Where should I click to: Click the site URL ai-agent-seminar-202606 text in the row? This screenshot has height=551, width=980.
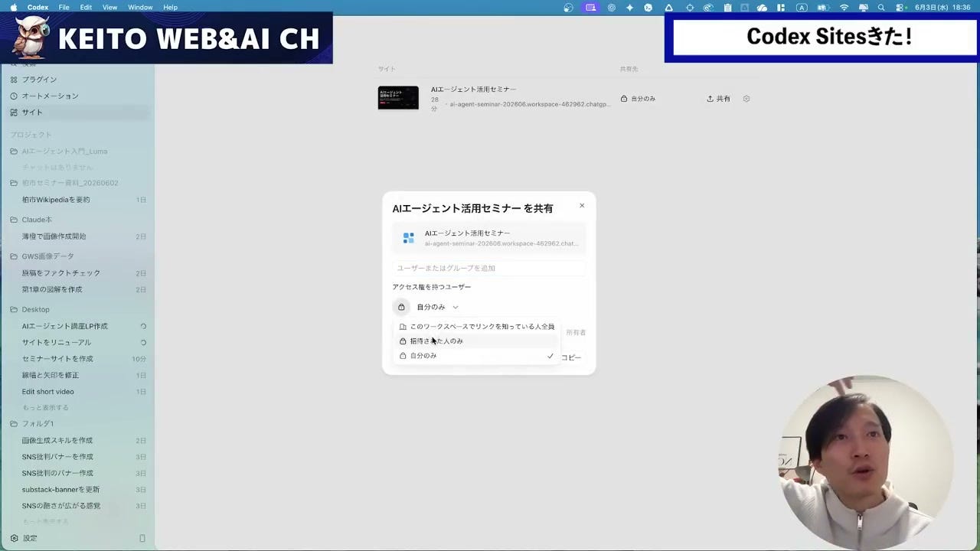pos(530,104)
